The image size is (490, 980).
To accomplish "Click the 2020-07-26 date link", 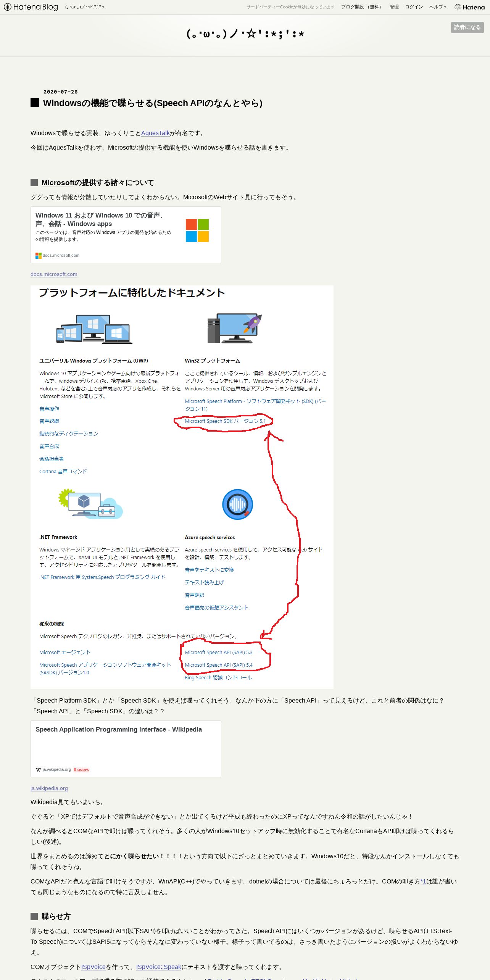I will [60, 92].
